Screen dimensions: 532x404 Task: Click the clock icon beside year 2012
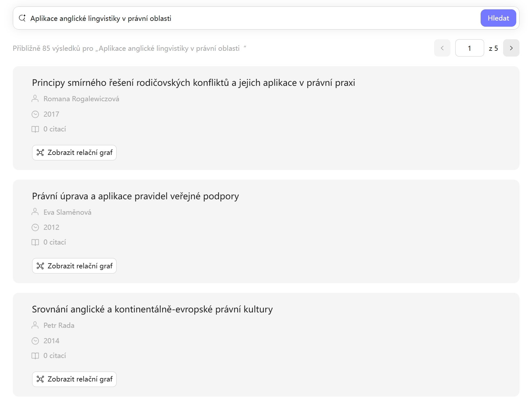click(35, 227)
